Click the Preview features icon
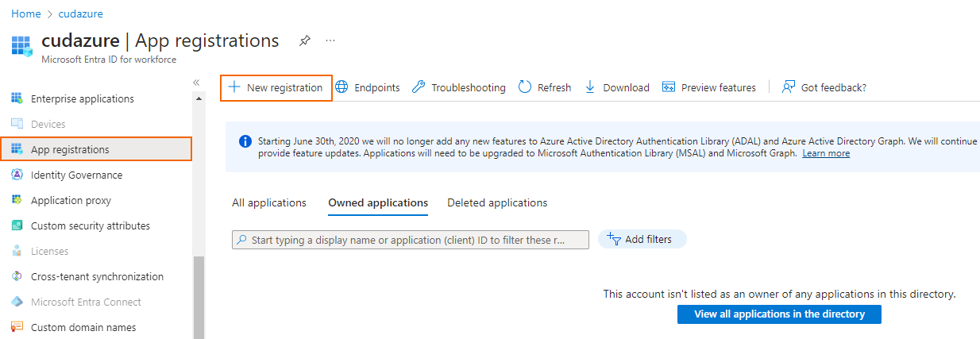 [x=669, y=87]
